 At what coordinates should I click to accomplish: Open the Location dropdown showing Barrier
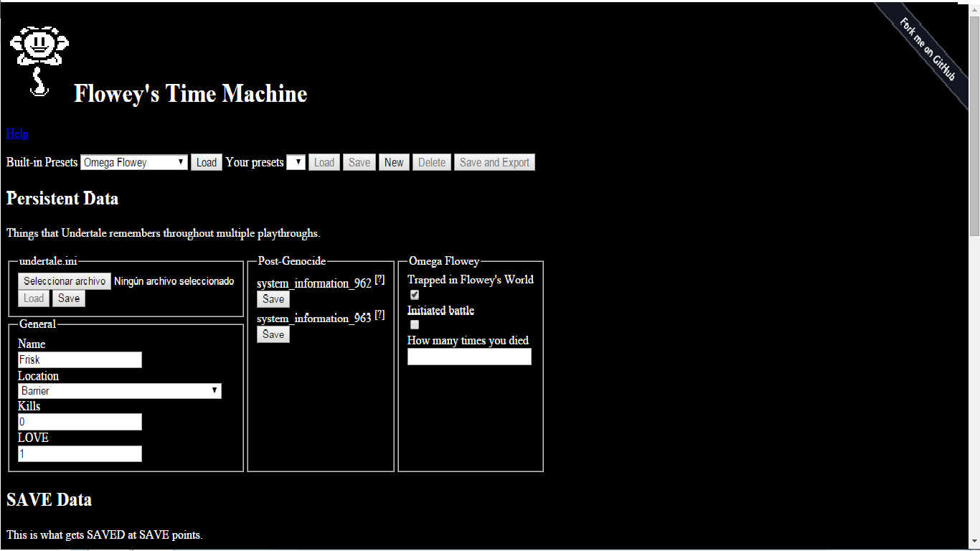click(x=119, y=391)
